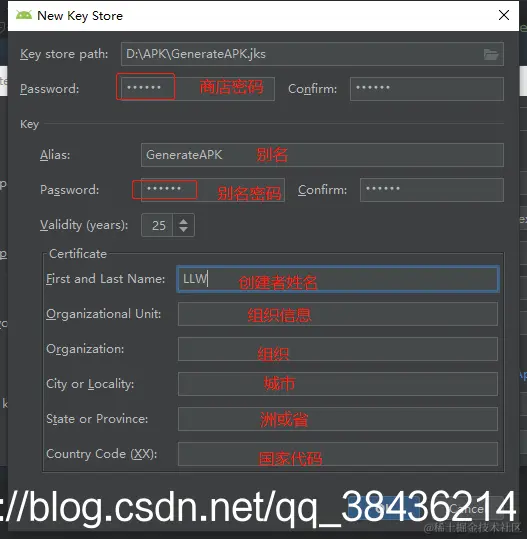The height and width of the screenshot is (539, 527).
Task: Click the State or Province field
Action: click(x=338, y=419)
